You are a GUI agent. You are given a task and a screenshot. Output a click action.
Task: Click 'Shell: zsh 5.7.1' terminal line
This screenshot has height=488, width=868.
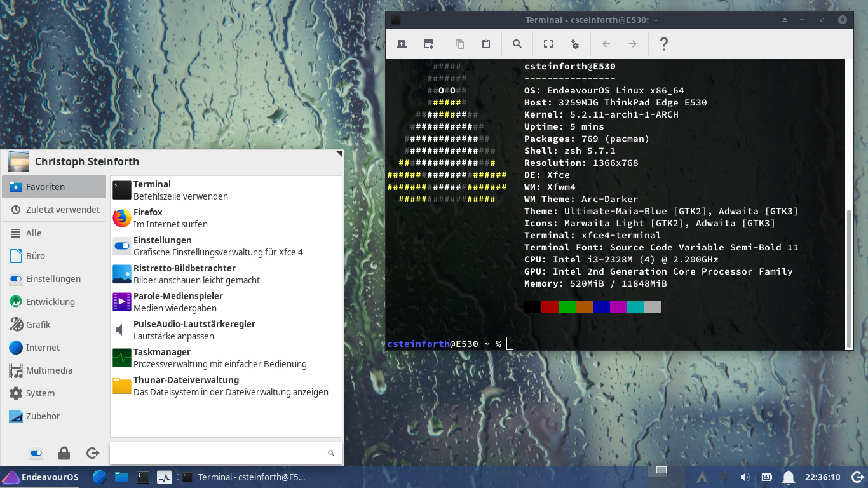tap(570, 151)
